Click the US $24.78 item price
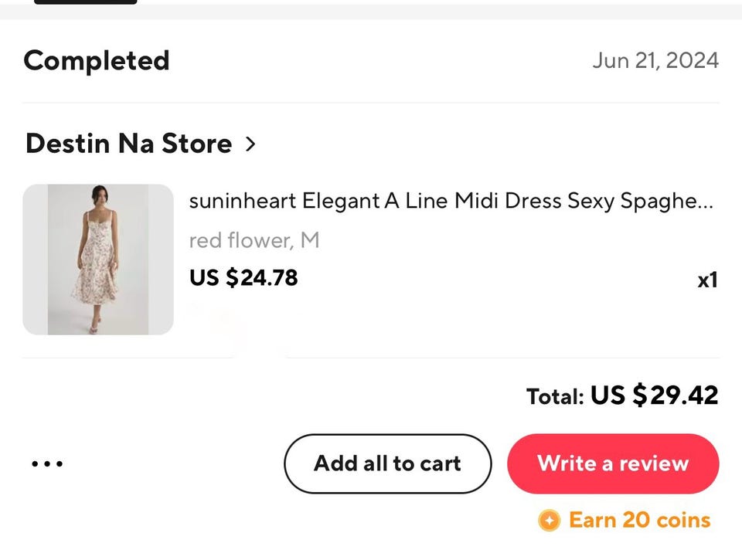The height and width of the screenshot is (560, 742). point(243,277)
